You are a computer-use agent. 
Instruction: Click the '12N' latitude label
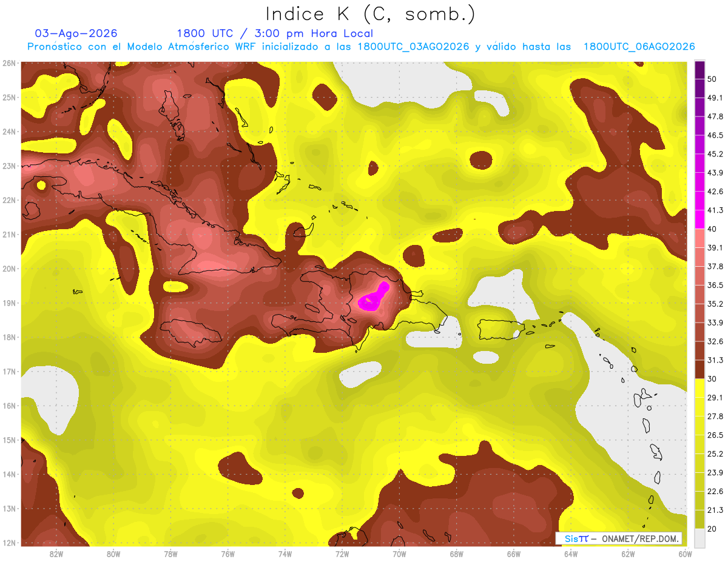click(9, 543)
